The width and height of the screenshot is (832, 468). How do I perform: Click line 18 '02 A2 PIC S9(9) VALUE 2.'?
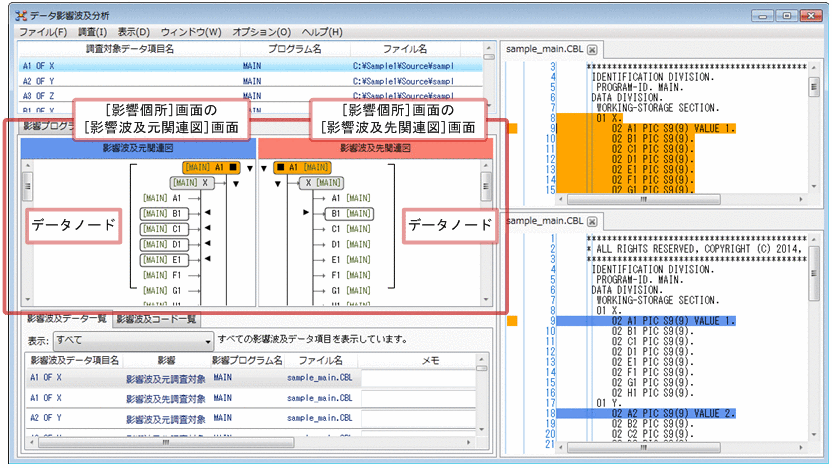pos(673,413)
